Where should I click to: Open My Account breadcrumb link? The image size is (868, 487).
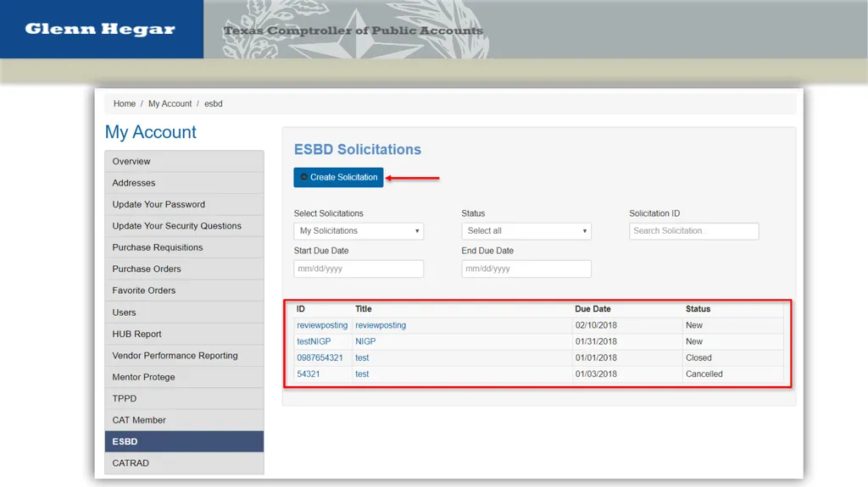coord(170,103)
